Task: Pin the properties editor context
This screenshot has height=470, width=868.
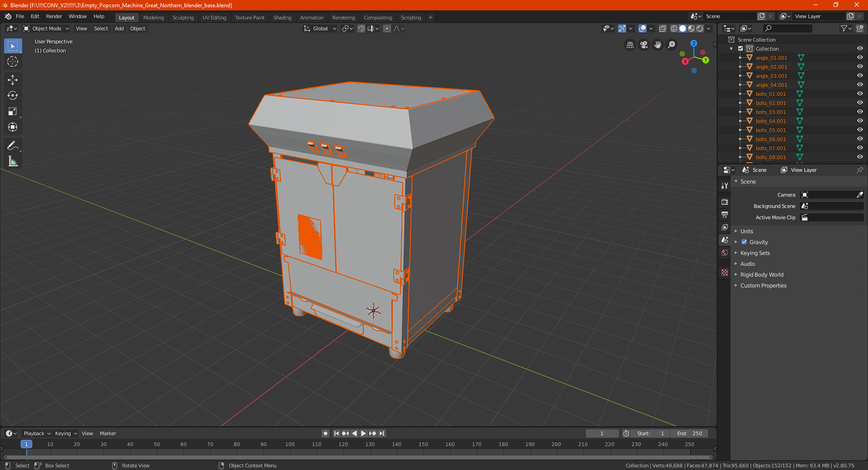Action: pyautogui.click(x=859, y=170)
